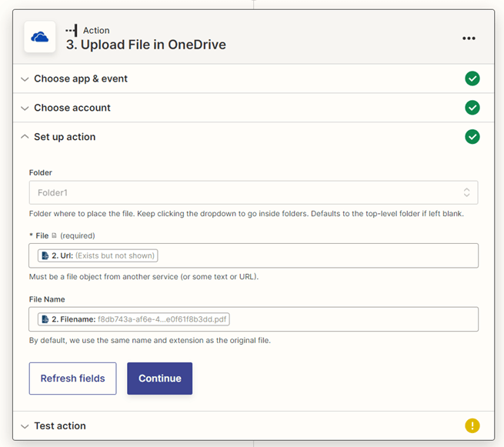The width and height of the screenshot is (504, 447).
Task: Expand the Choose app & event section
Action: 253,78
